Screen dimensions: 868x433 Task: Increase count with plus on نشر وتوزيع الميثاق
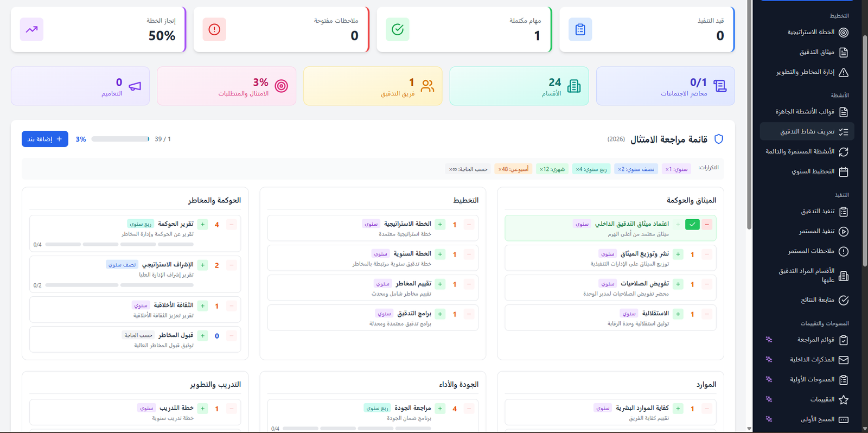tap(678, 254)
